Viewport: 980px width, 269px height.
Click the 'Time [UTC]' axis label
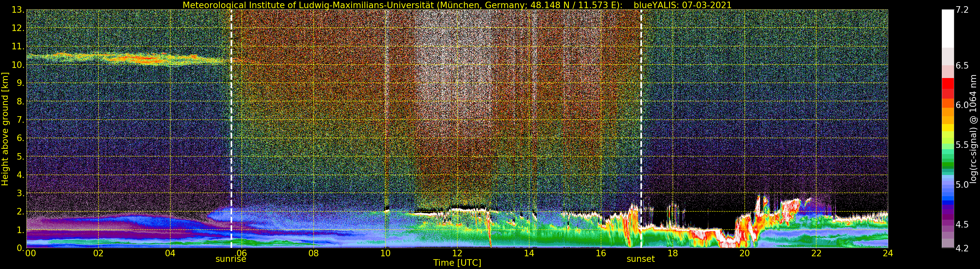(x=457, y=262)
